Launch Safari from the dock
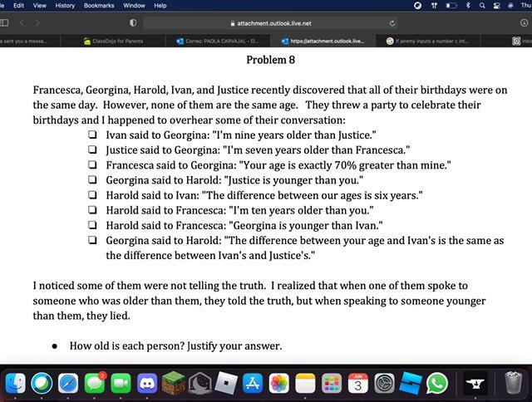This screenshot has height=402, width=532. point(68,384)
